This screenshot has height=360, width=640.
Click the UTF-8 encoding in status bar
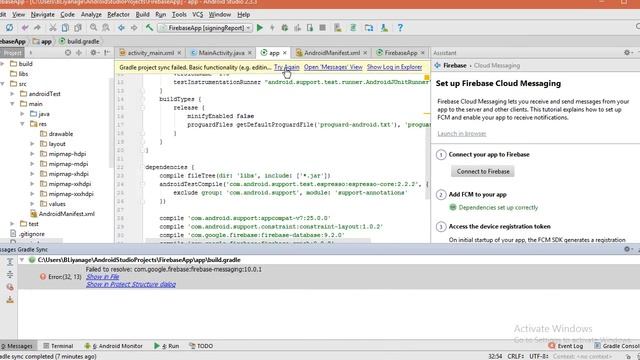[x=539, y=356]
